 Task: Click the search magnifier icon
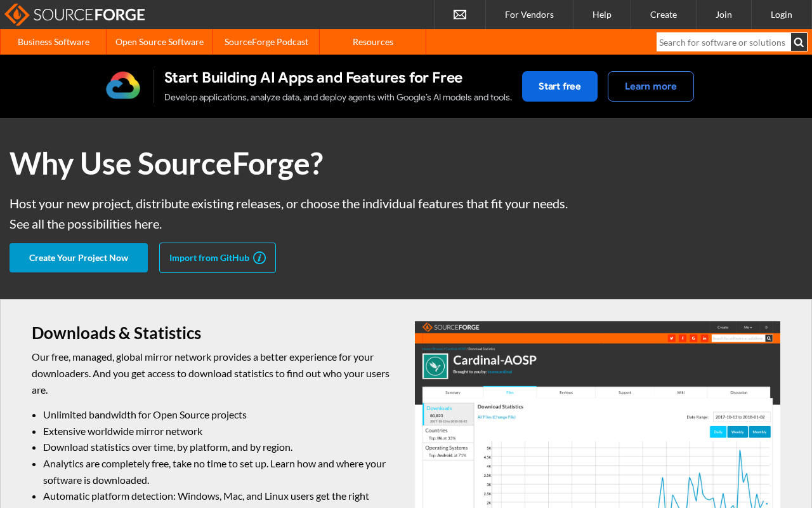point(799,42)
